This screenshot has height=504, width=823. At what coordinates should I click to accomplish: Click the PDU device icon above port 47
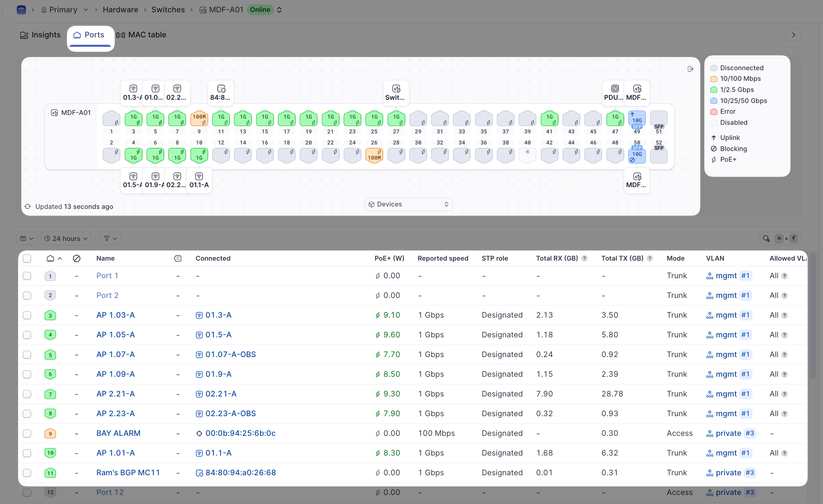[614, 89]
